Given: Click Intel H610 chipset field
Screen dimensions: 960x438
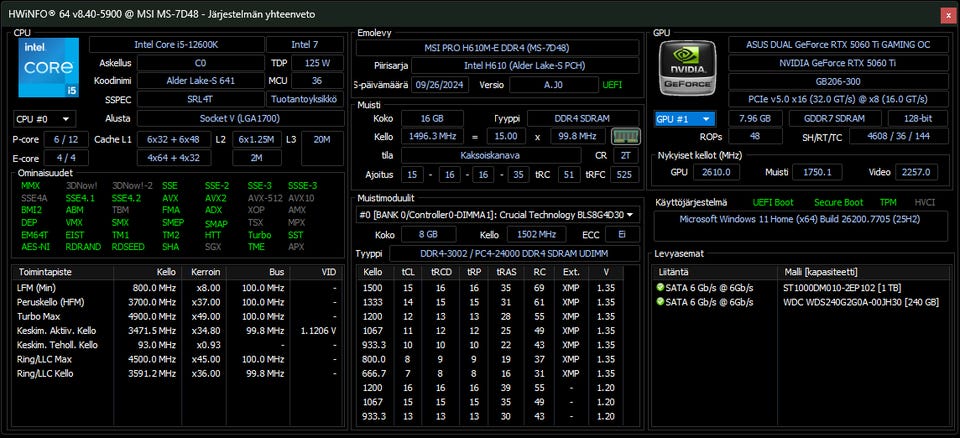Looking at the screenshot, I should [525, 66].
